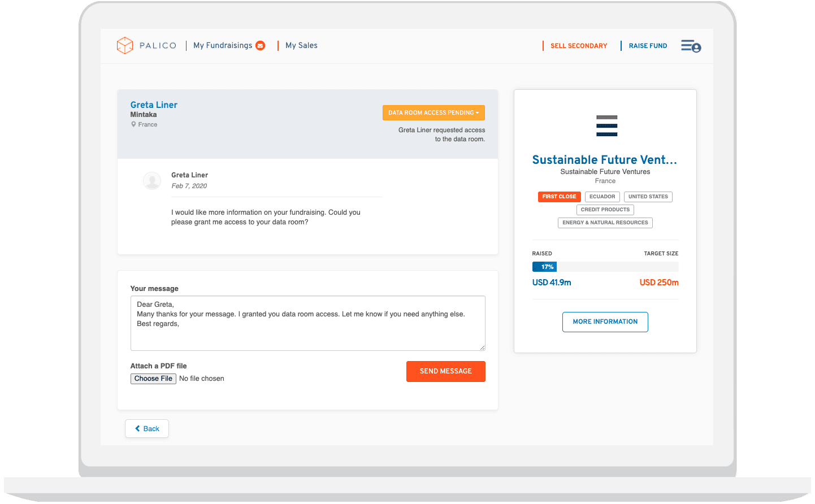Screen dimensions: 815x504
Task: Click the 'Greta Liner requested access' notice
Action: 441,134
